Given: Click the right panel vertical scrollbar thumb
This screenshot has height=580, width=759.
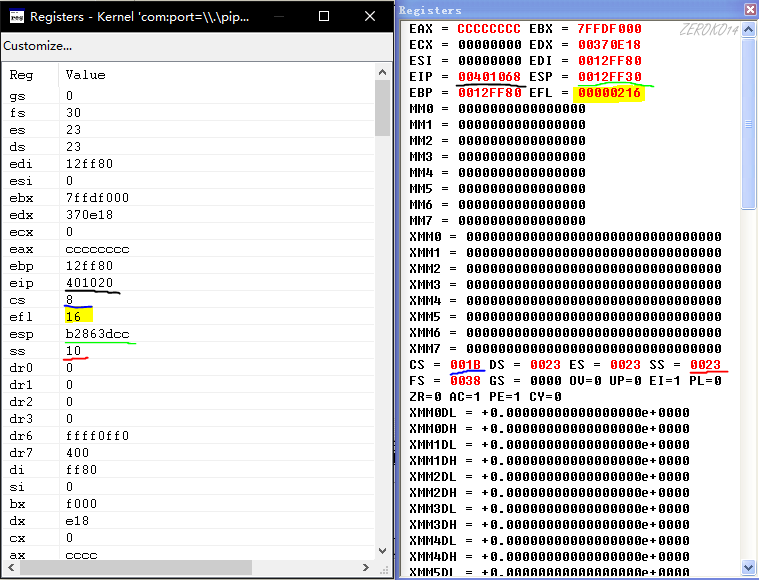Looking at the screenshot, I should click(748, 124).
